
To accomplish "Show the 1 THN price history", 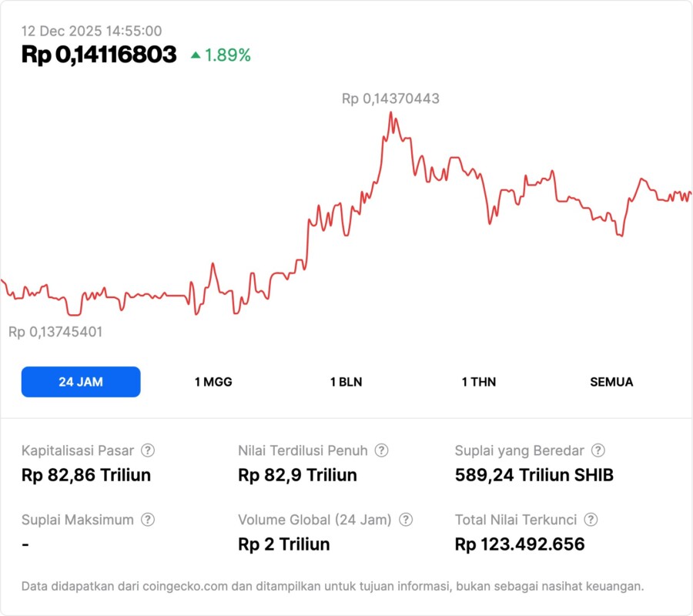I will pyautogui.click(x=479, y=382).
